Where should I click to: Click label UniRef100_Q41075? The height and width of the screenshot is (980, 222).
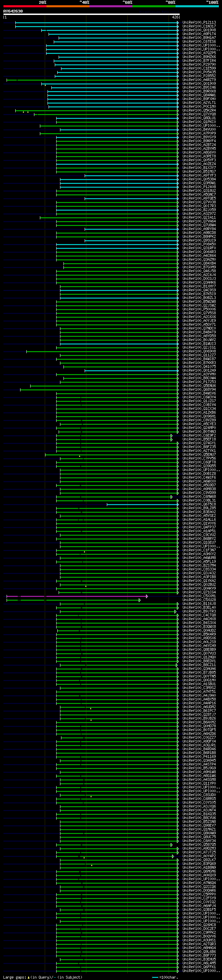[x=199, y=367]
